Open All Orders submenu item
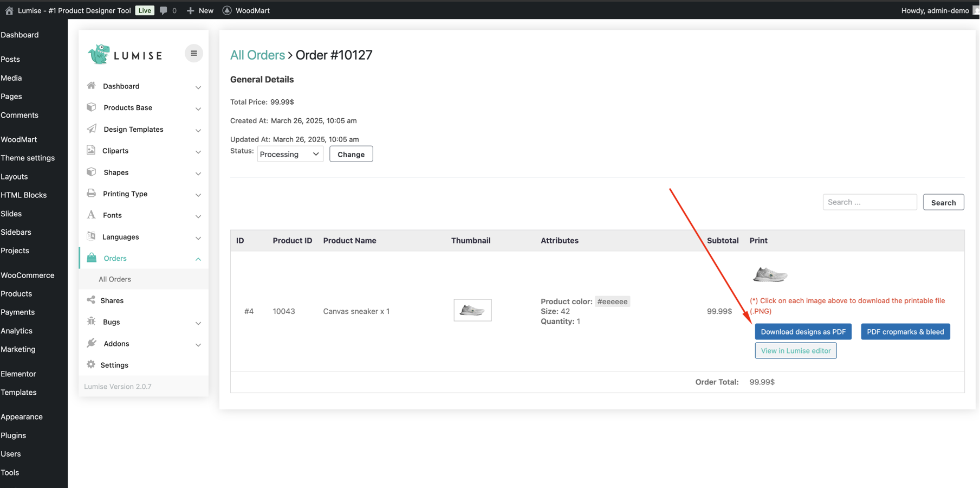This screenshot has width=980, height=488. pos(115,279)
